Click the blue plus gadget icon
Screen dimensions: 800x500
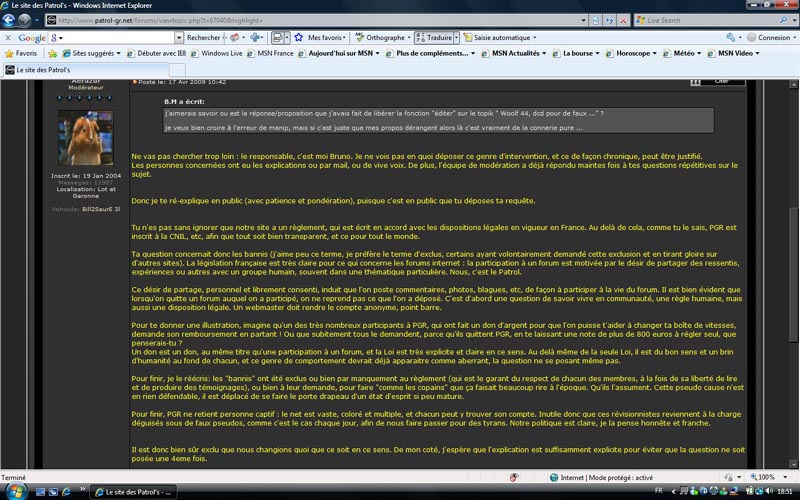(255, 38)
